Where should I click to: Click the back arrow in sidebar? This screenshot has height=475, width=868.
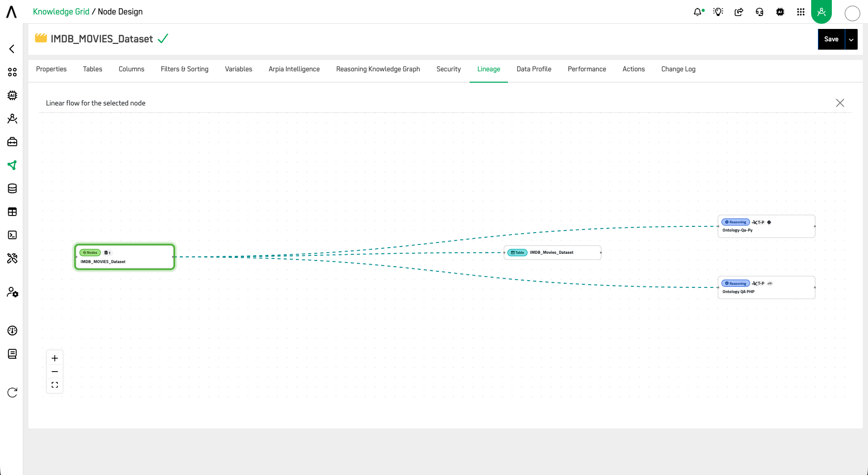click(12, 49)
